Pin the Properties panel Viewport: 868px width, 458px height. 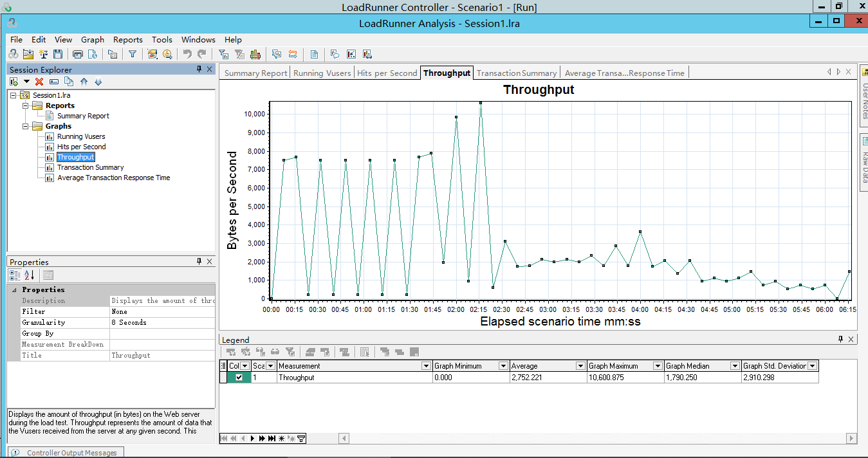pos(199,261)
